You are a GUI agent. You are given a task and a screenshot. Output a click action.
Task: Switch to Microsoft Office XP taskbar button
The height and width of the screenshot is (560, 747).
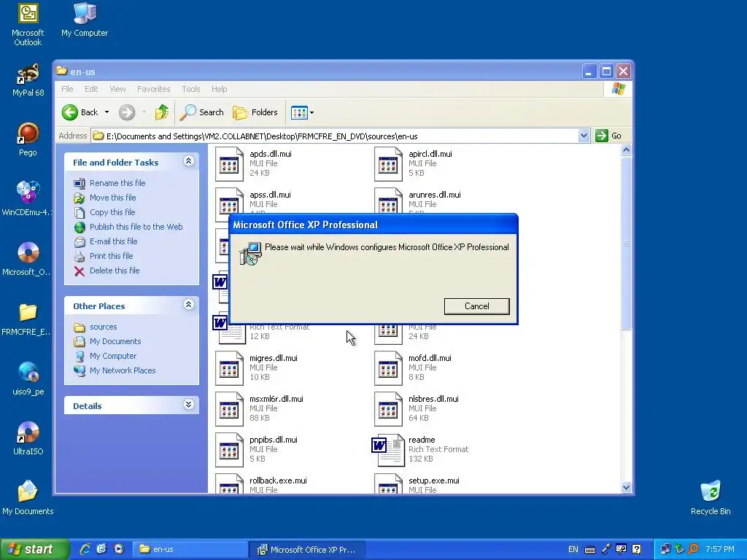point(307,550)
